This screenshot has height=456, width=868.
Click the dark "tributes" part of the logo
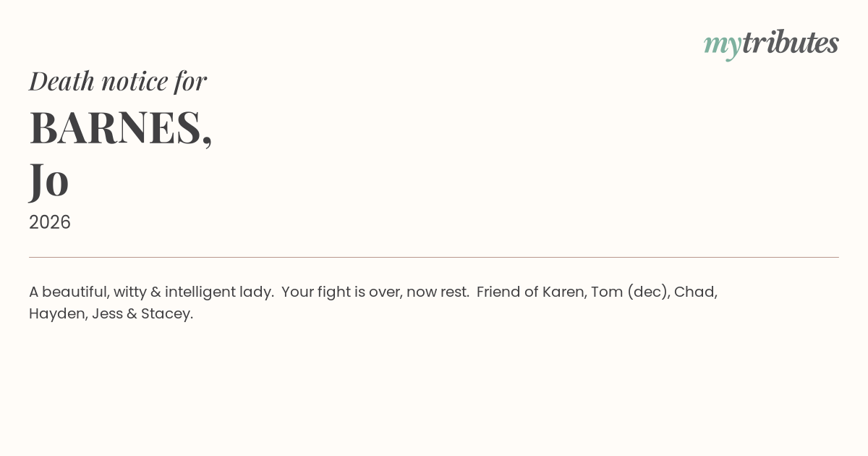pos(790,42)
